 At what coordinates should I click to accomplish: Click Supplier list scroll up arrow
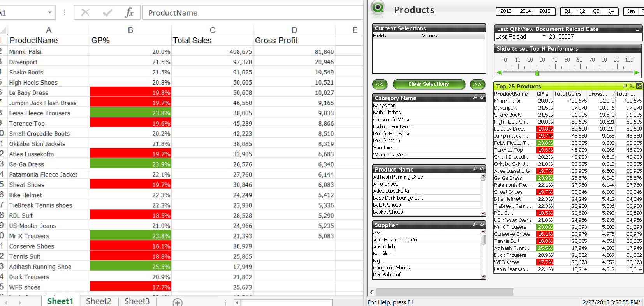tap(483, 232)
